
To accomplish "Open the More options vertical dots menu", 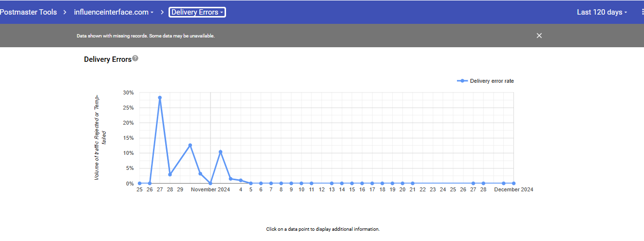I will tap(642, 12).
